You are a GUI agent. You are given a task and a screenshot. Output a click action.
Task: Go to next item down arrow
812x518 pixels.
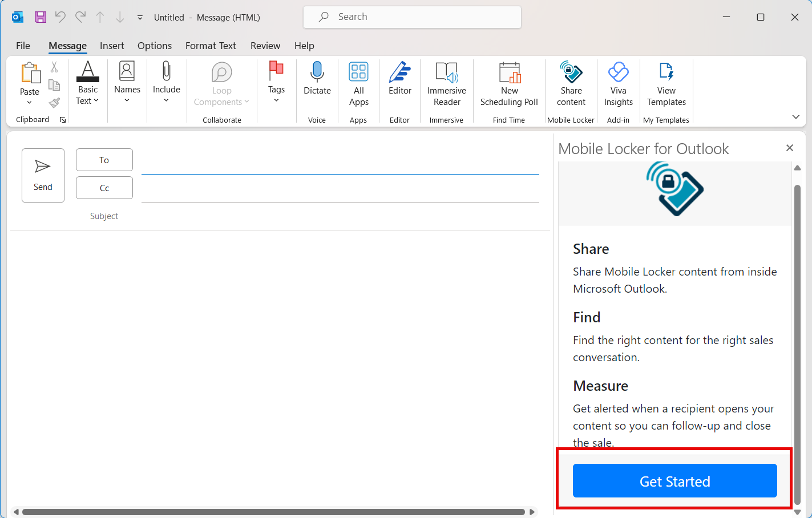(x=120, y=17)
